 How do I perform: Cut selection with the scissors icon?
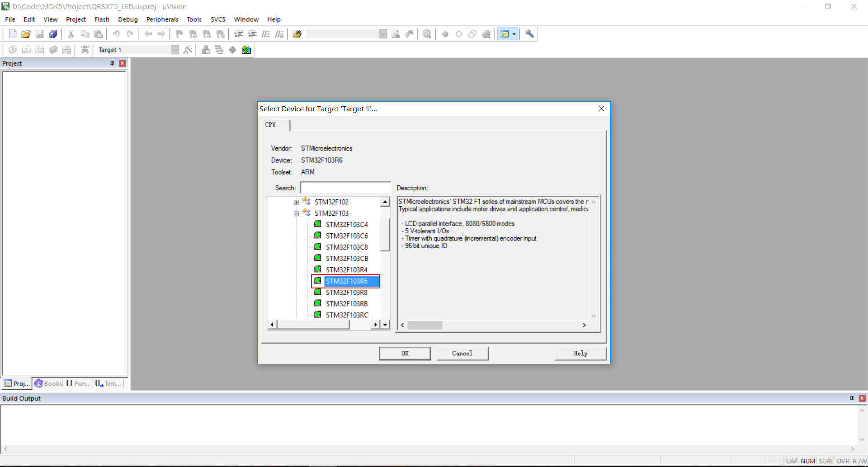71,34
